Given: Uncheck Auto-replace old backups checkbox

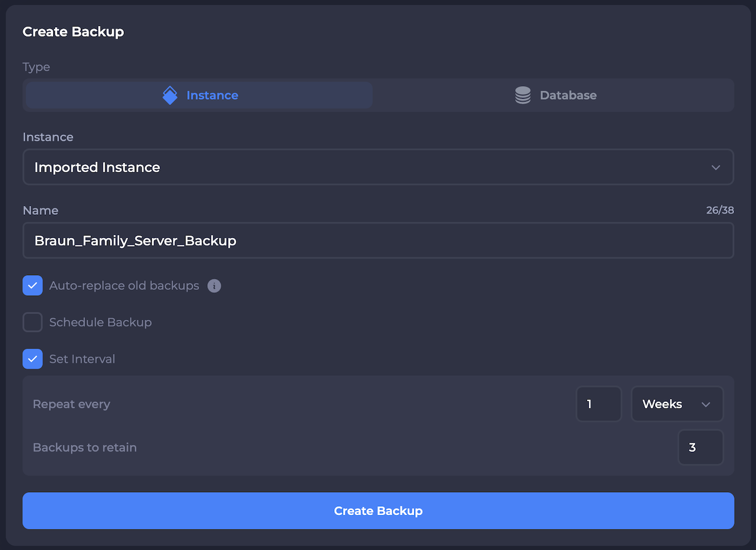Looking at the screenshot, I should 32,286.
